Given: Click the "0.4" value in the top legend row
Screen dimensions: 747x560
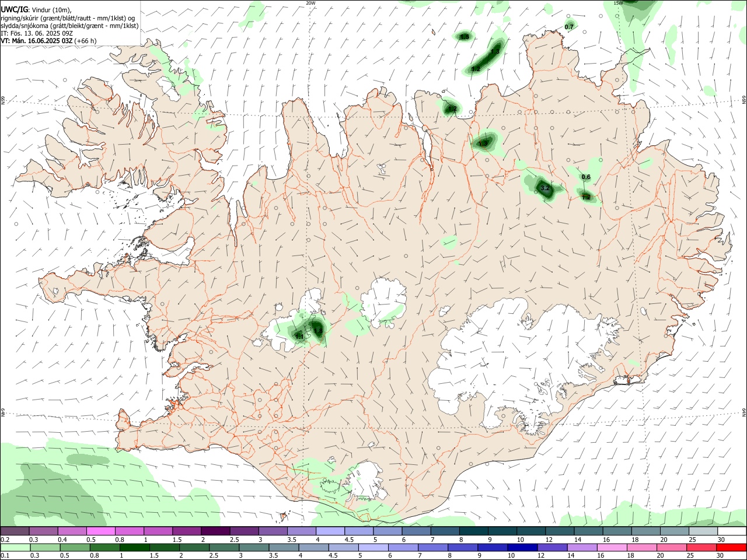Looking at the screenshot, I should (x=62, y=540).
